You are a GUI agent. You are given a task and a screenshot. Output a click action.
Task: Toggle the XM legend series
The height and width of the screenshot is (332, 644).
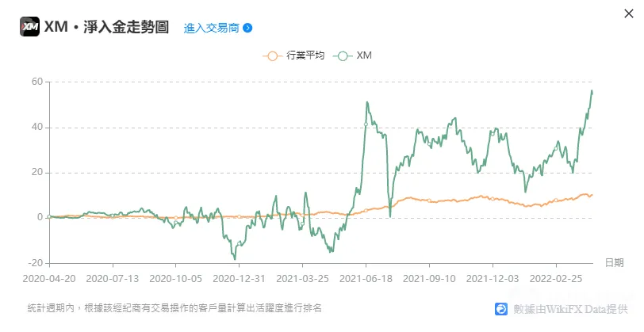click(352, 55)
